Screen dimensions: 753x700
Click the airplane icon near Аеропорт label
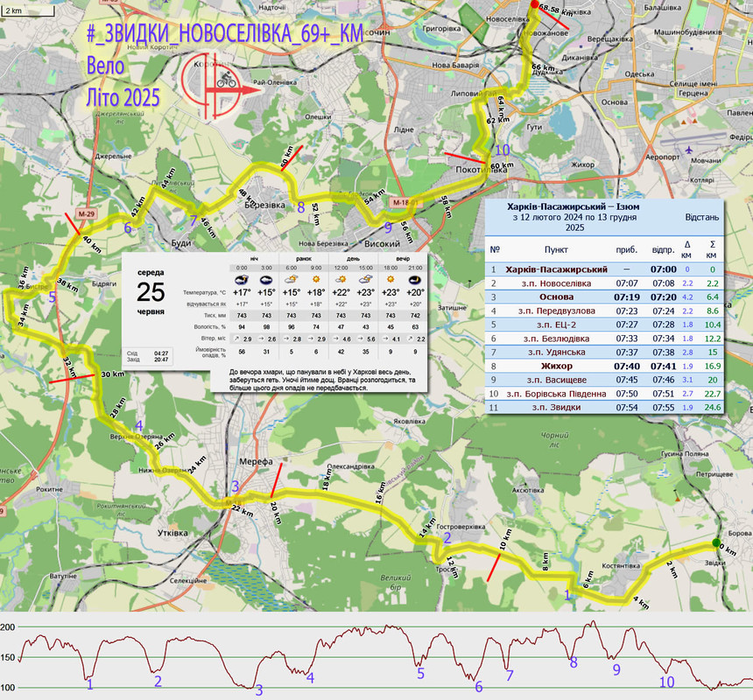690,150
